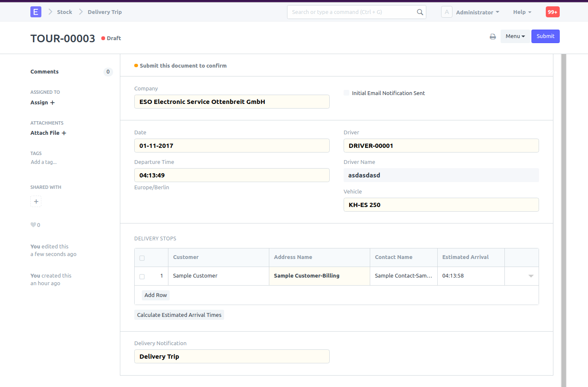
Task: Open the Menu dropdown
Action: 515,36
